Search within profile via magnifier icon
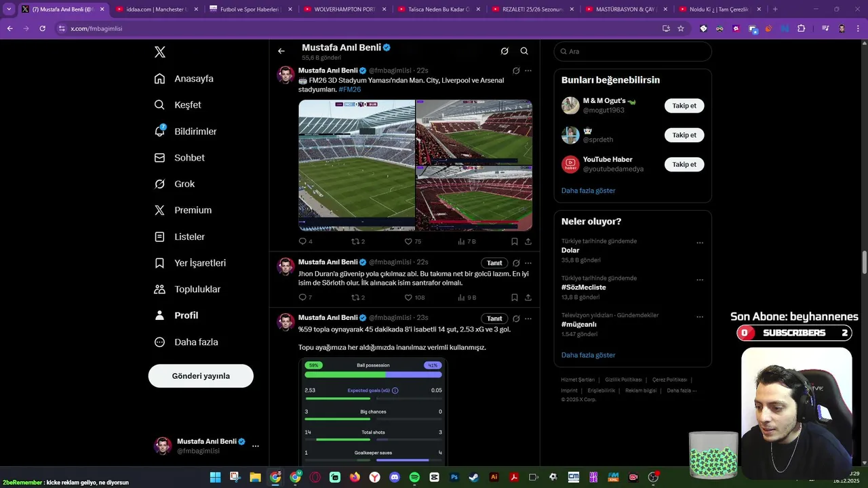The image size is (868, 488). coord(524,51)
